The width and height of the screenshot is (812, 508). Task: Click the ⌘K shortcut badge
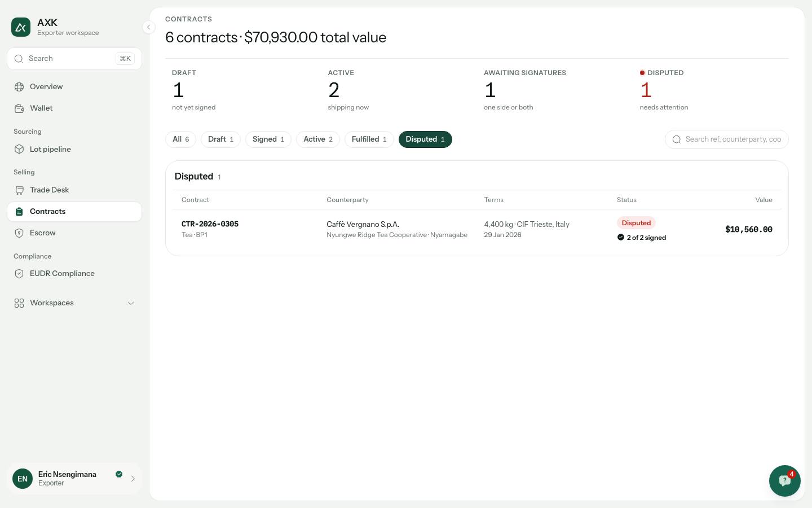(x=125, y=59)
